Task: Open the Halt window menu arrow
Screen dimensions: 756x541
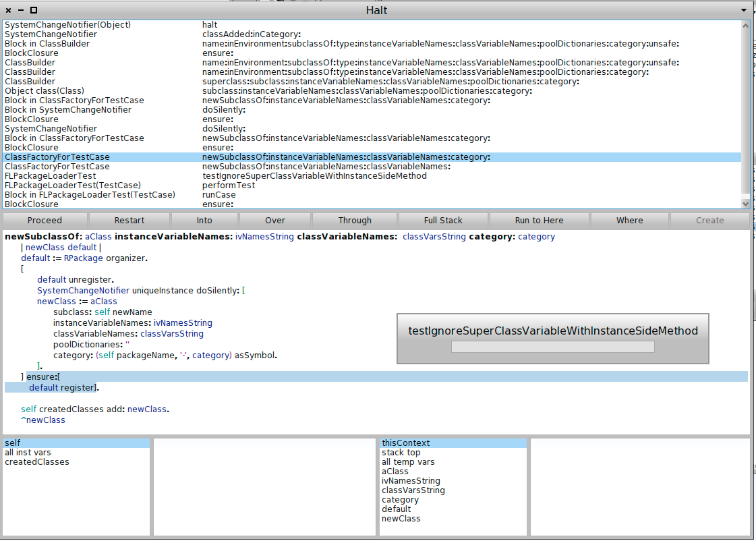Action: click(743, 10)
